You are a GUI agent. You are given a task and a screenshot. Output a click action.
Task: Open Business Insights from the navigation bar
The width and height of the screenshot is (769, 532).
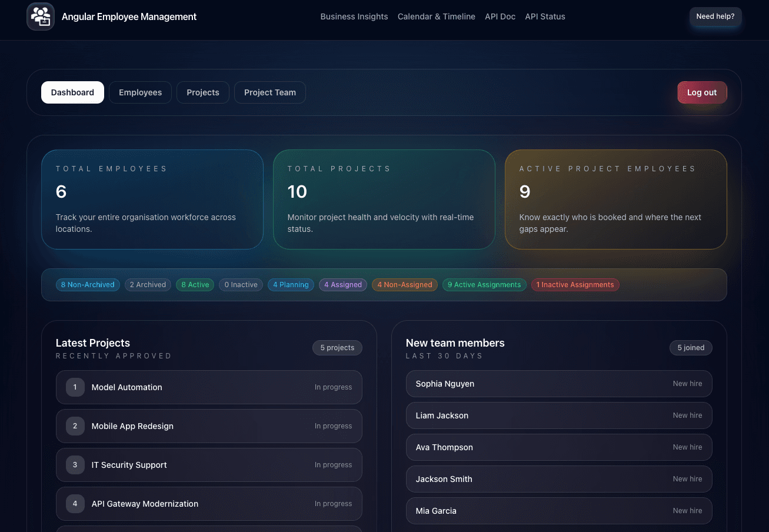coord(354,16)
